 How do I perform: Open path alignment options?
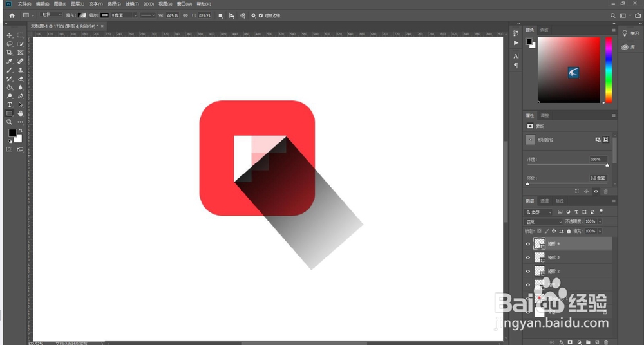pyautogui.click(x=232, y=15)
